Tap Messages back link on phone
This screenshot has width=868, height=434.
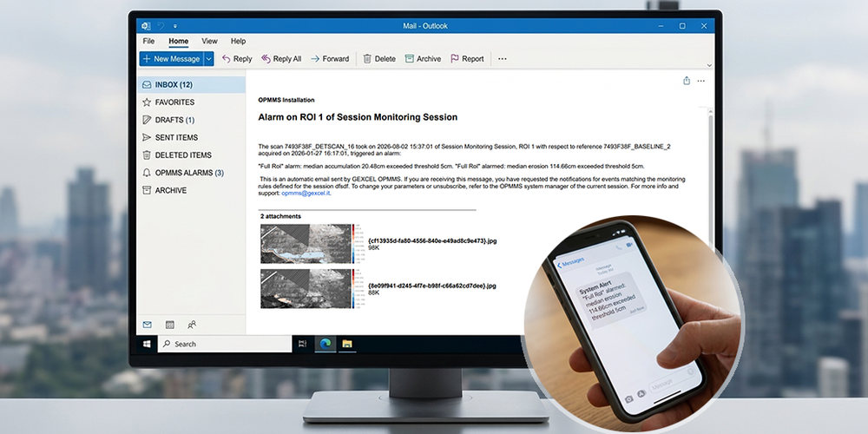coord(570,260)
